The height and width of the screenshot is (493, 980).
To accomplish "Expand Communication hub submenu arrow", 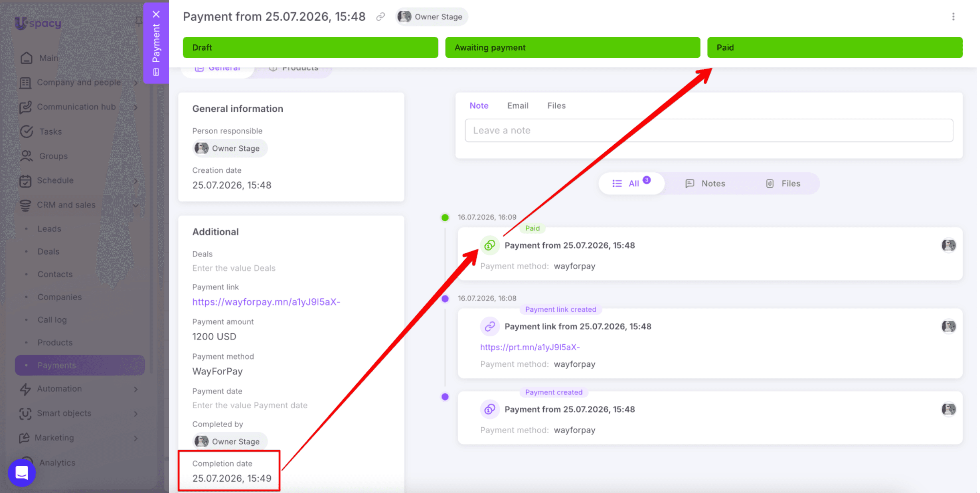I will (136, 107).
